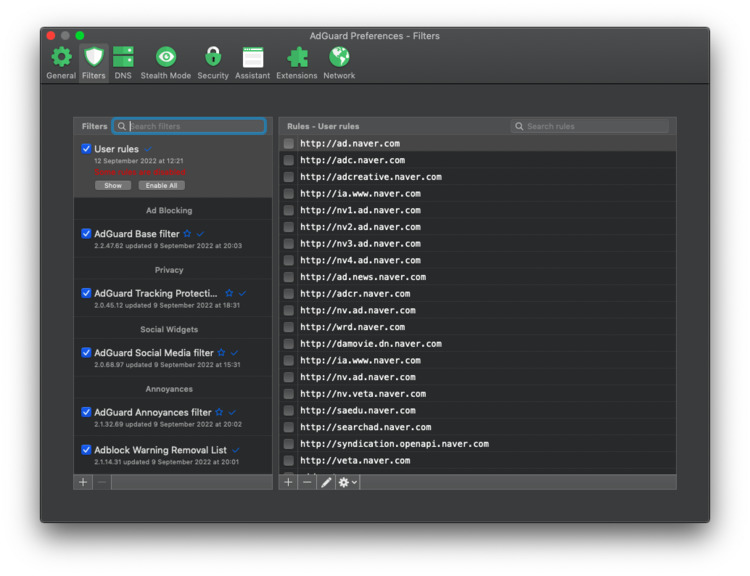This screenshot has height=576, width=750.
Task: Click the Privacy category header
Action: (169, 270)
